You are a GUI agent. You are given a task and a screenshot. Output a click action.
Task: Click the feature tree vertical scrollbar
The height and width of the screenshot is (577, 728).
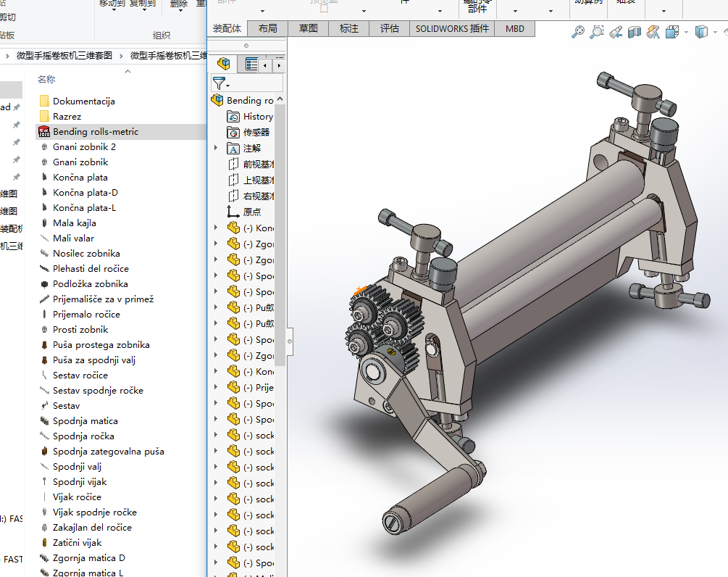[280, 217]
